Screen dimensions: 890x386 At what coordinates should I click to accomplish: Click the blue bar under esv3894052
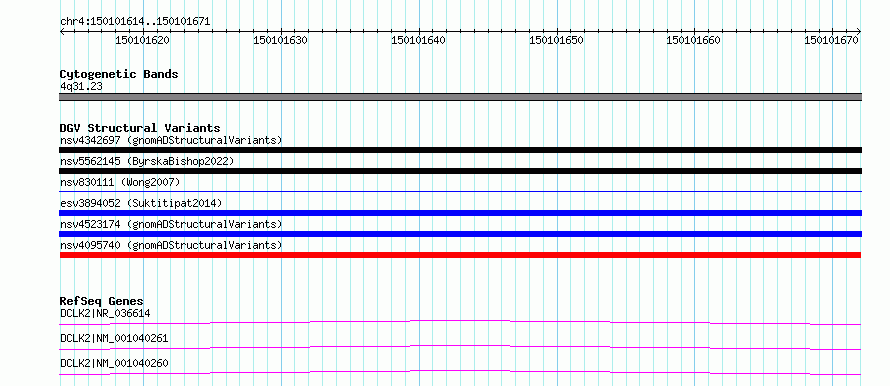coord(460,213)
